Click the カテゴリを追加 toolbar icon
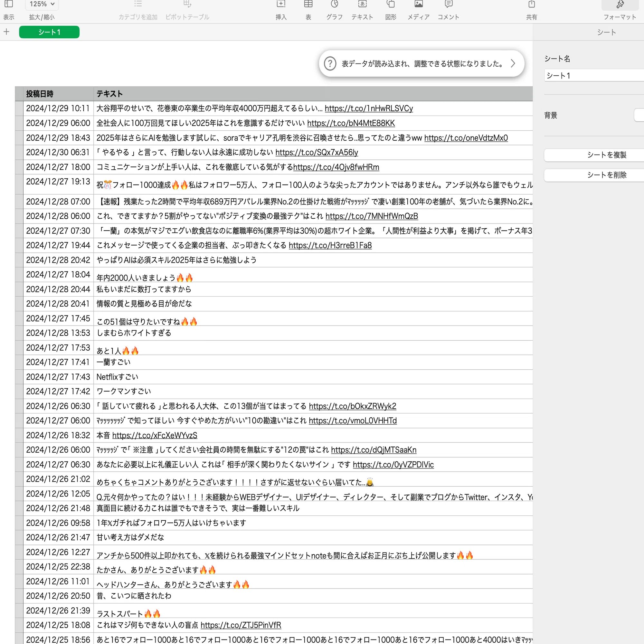Screen dimensions: 644x644 (x=138, y=4)
